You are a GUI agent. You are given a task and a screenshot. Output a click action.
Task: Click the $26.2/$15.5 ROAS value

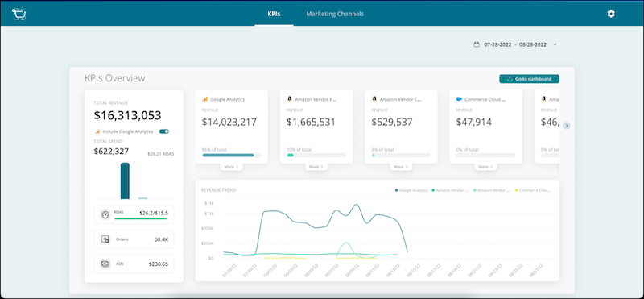pos(154,213)
